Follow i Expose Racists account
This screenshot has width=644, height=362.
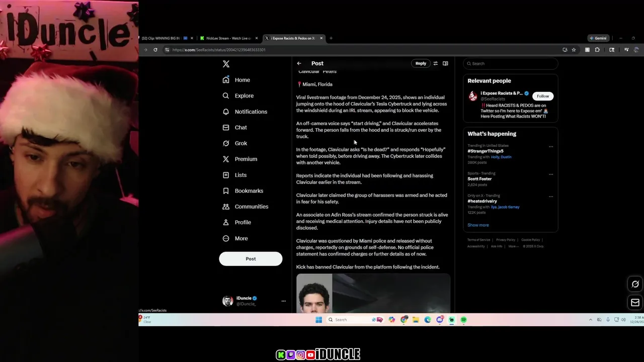point(543,96)
